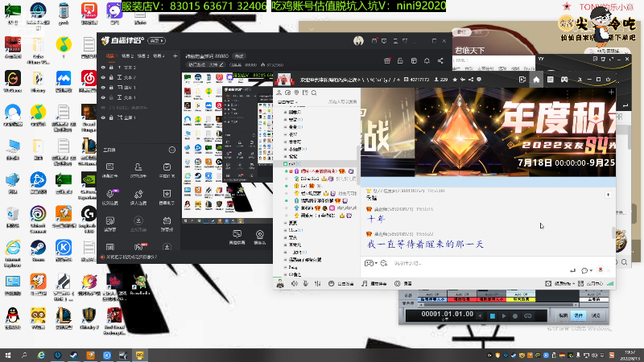Expand the channel list dropdown in YY sidebar

pos(287,102)
